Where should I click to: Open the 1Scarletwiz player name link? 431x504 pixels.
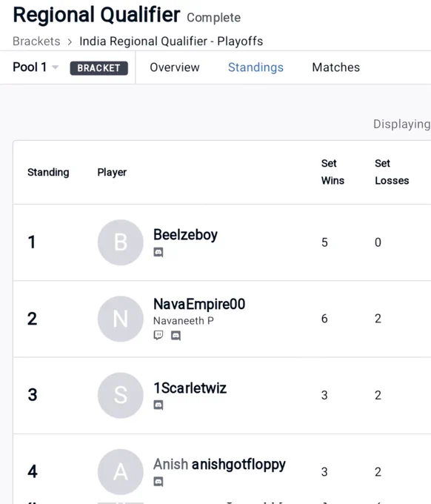[x=190, y=388]
